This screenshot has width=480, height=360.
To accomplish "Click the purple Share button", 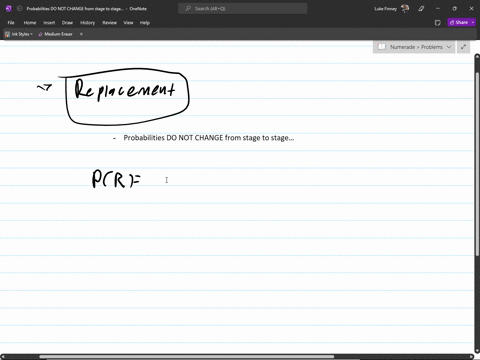I will click(459, 22).
